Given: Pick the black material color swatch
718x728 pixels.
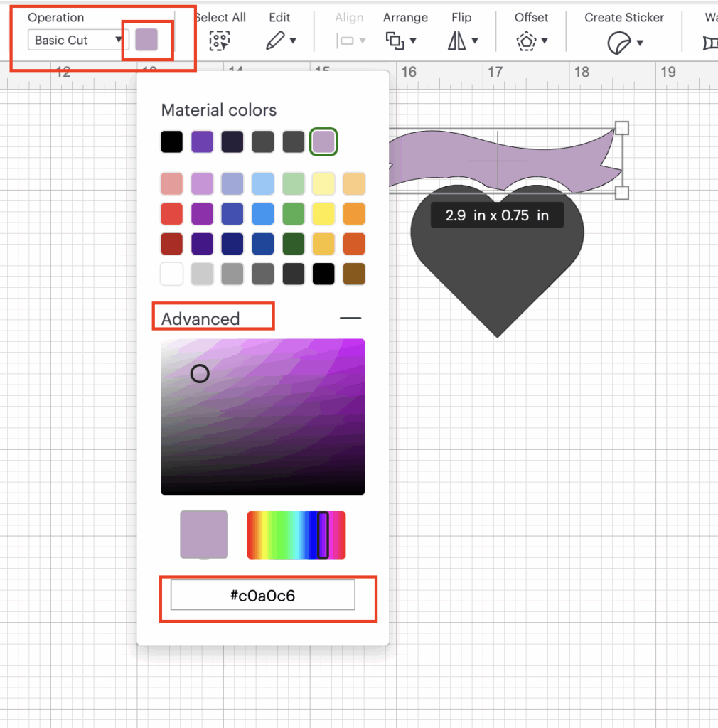Looking at the screenshot, I should 171,142.
